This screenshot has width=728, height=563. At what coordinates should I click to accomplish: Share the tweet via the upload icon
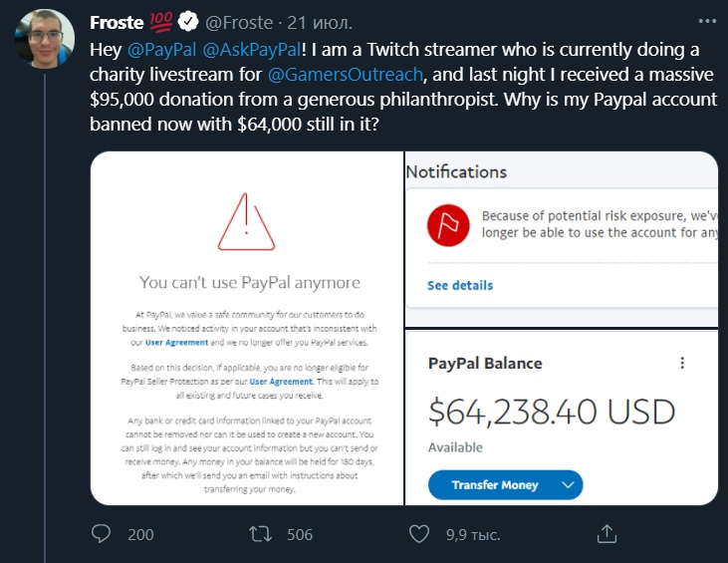tap(607, 534)
